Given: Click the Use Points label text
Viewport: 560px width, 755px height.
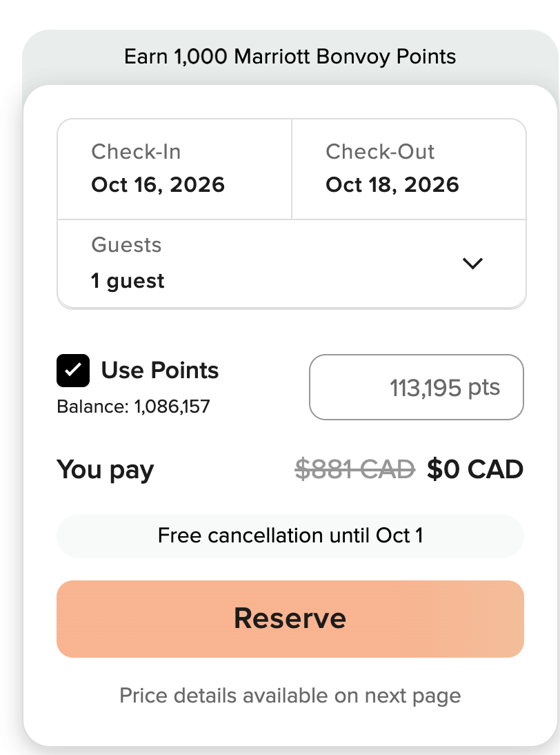Looking at the screenshot, I should pyautogui.click(x=160, y=371).
